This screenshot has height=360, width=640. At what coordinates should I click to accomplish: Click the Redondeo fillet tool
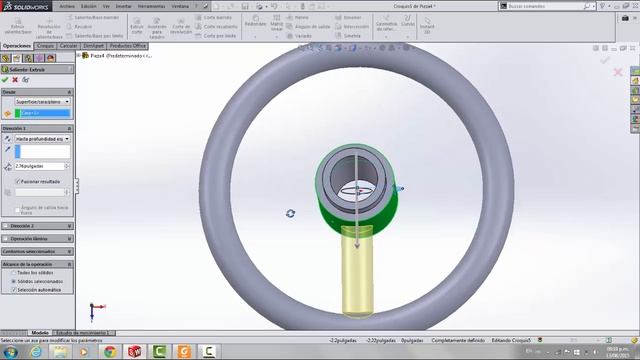(256, 21)
